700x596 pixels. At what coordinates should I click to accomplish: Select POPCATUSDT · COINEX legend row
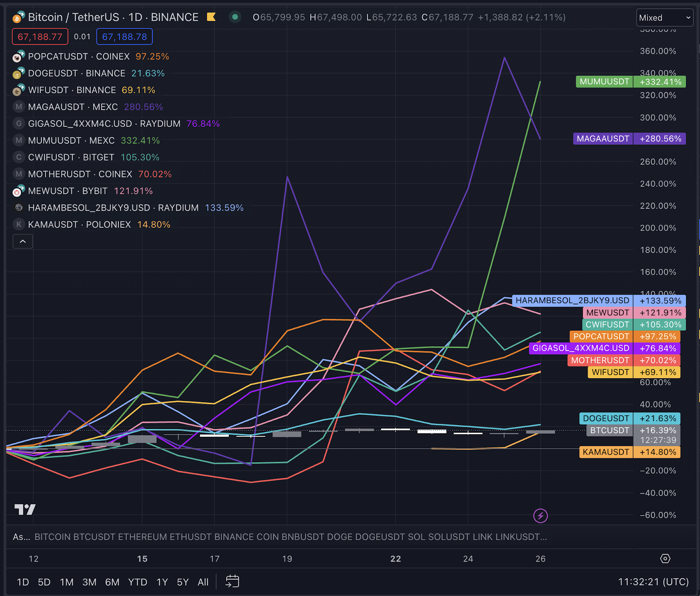[91, 56]
